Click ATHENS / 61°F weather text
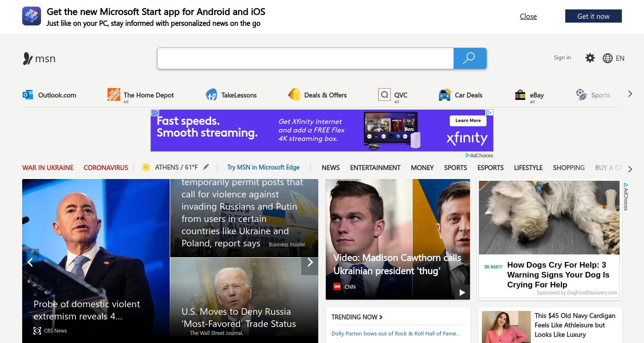Image resolution: width=644 pixels, height=343 pixels. tap(176, 167)
